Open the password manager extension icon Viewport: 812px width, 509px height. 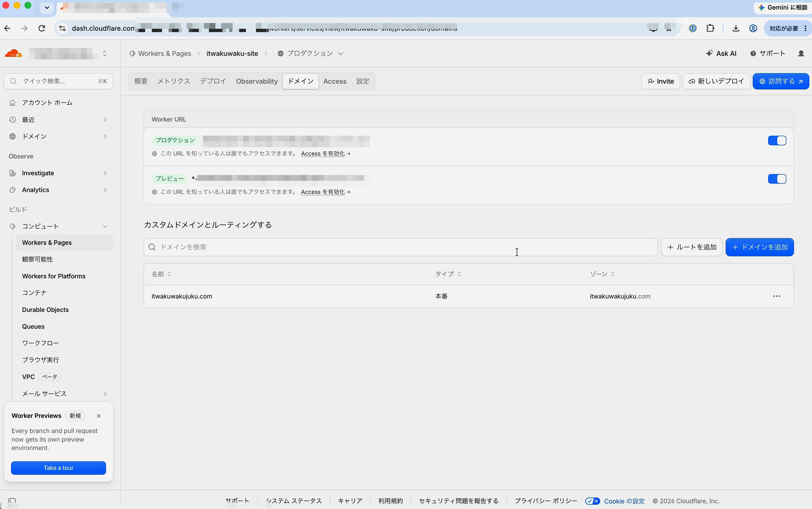pyautogui.click(x=693, y=28)
